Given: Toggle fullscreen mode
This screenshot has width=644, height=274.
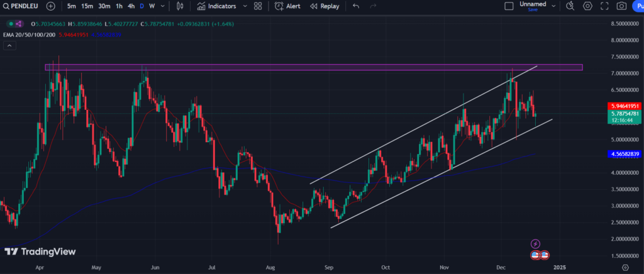Looking at the screenshot, I should click(x=604, y=6).
